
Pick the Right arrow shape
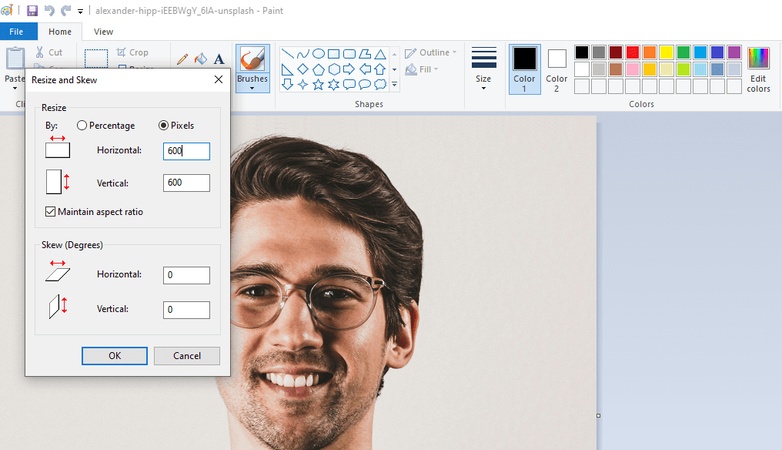(x=349, y=69)
